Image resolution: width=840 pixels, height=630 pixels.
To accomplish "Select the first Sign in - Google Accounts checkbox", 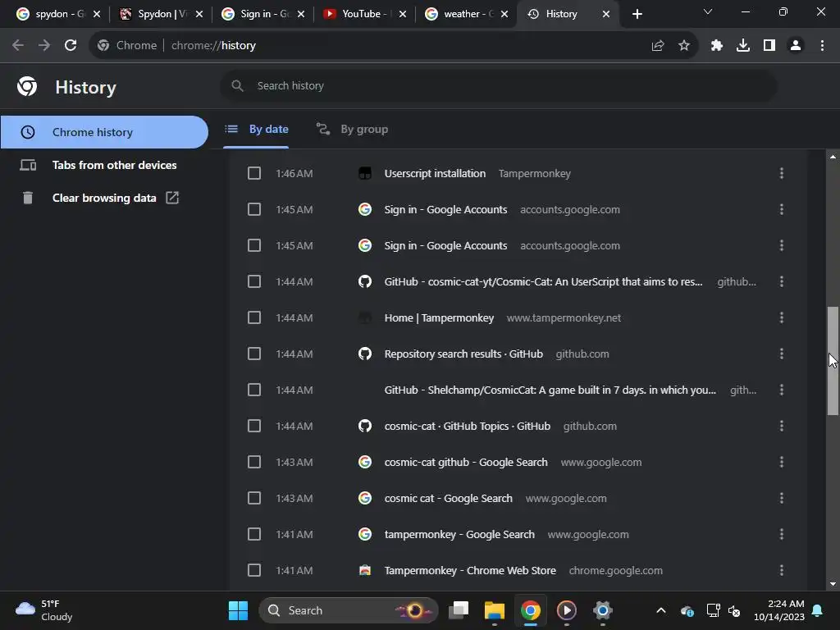I will (254, 209).
